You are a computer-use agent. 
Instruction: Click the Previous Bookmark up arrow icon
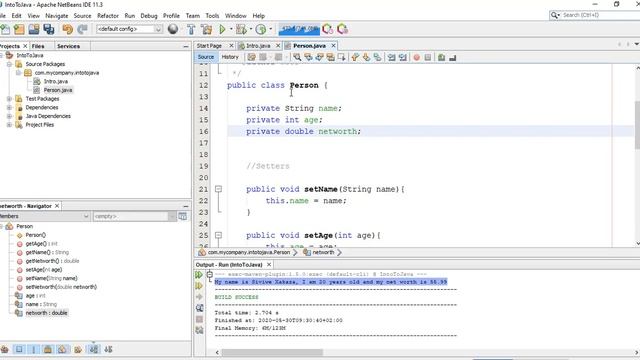355,58
